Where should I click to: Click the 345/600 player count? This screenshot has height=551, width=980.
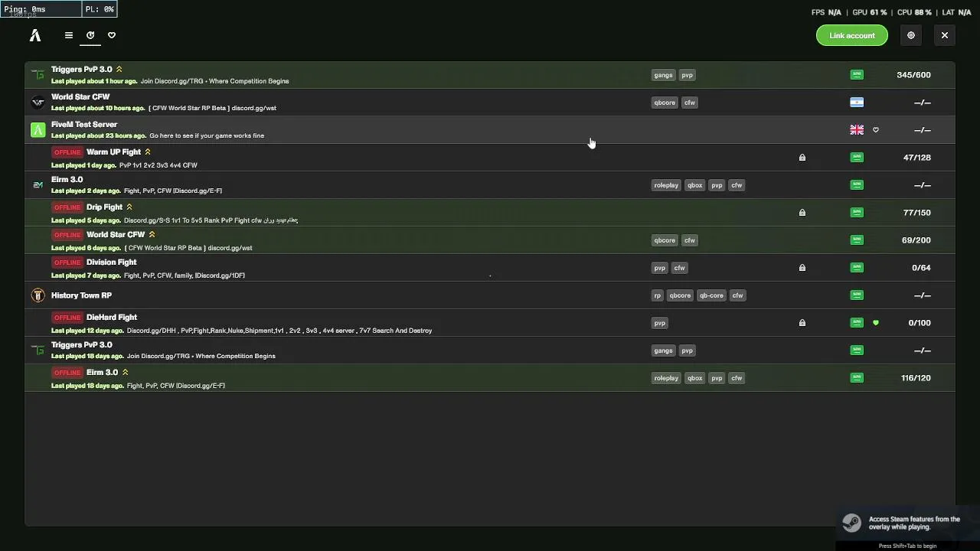click(x=913, y=75)
